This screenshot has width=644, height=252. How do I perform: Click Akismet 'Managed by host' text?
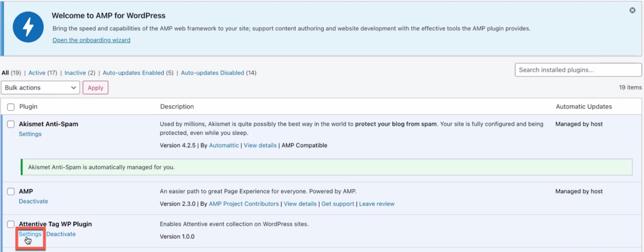click(x=579, y=124)
